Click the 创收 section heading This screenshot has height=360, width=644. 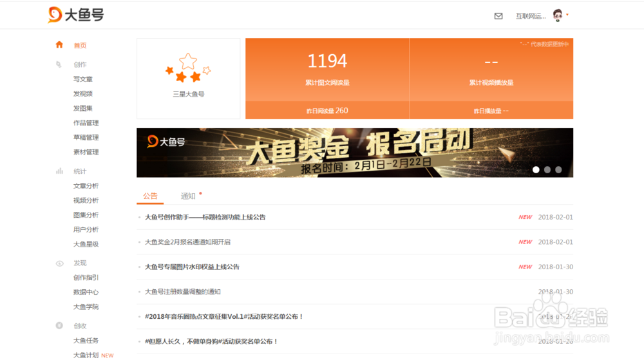(80, 326)
